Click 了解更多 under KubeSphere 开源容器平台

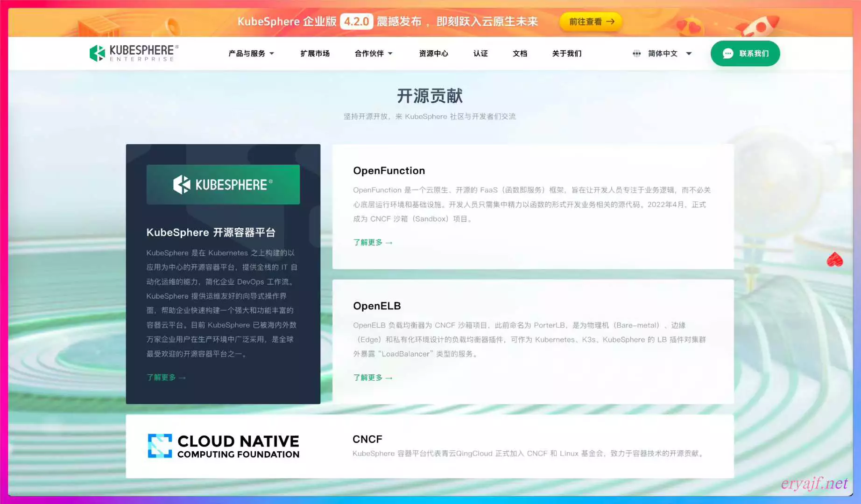(x=166, y=377)
